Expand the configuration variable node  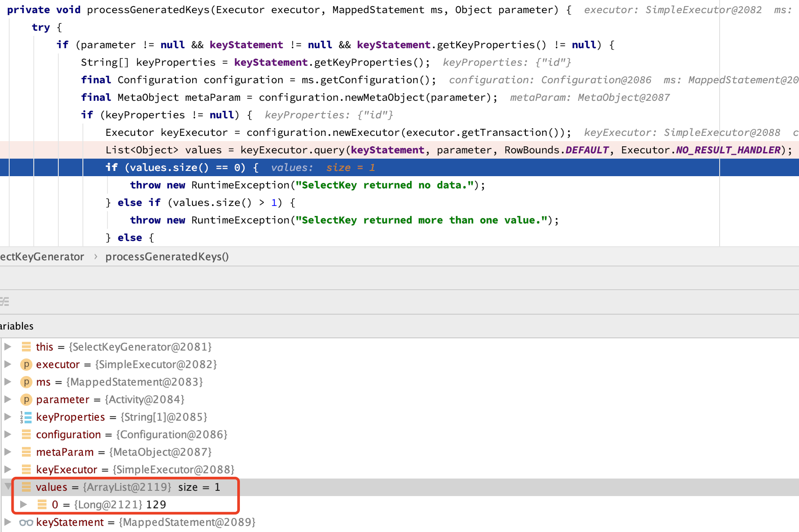7,434
